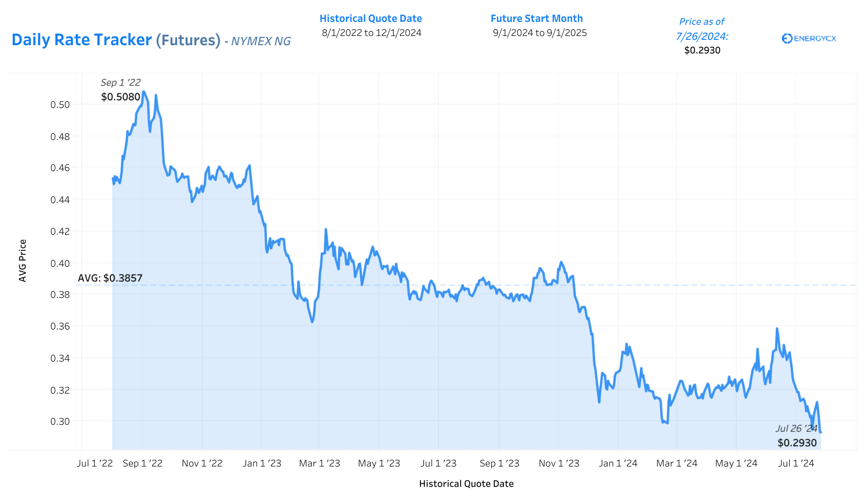The image size is (868, 500).
Task: Select the 0.40 tick on price axis
Action: coord(60,263)
